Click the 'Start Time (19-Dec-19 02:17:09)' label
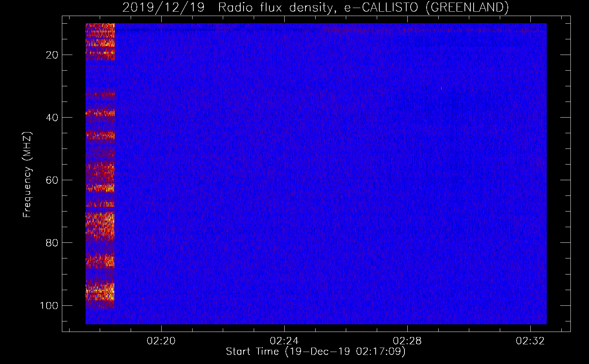Image resolution: width=589 pixels, height=364 pixels. (316, 352)
